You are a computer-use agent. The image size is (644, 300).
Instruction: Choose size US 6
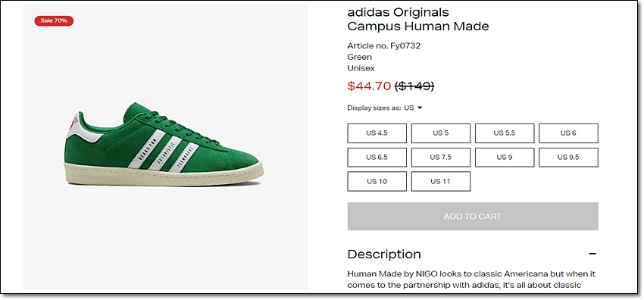(x=568, y=133)
